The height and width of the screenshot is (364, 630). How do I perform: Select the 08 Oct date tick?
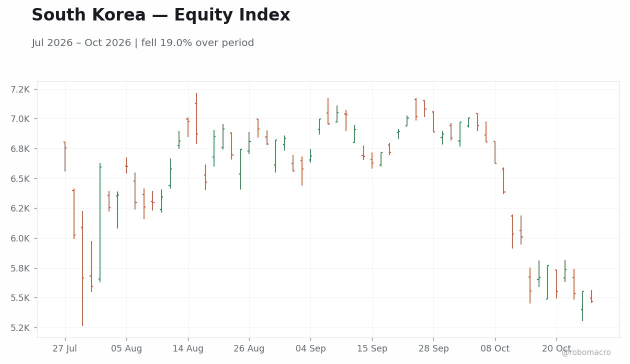coord(495,349)
